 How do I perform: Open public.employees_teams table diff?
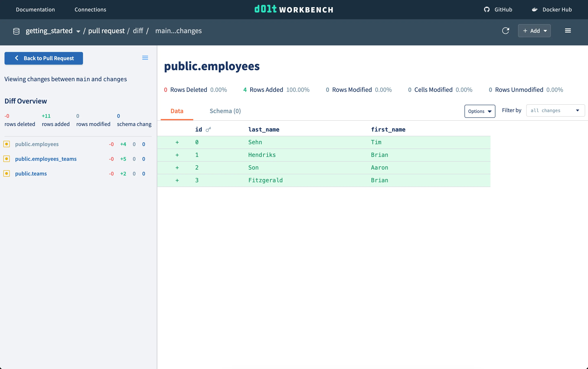click(x=46, y=159)
